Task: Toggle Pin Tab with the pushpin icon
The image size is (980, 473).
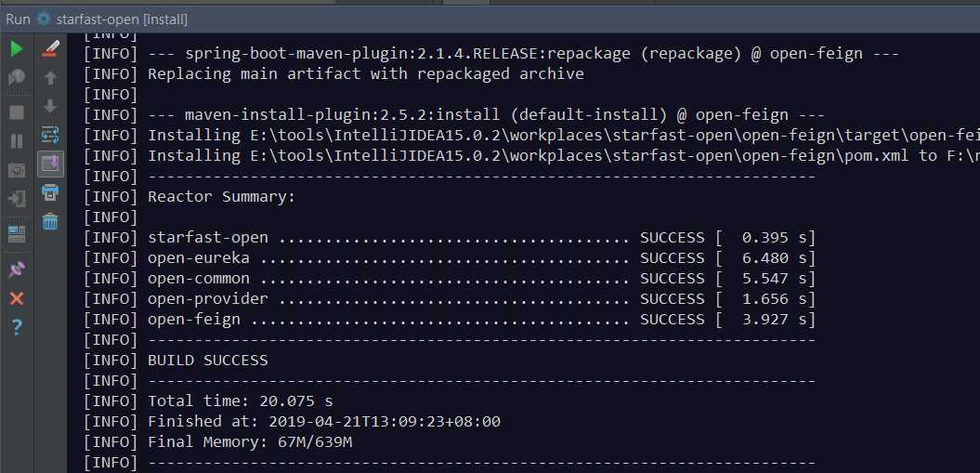Action: (17, 269)
